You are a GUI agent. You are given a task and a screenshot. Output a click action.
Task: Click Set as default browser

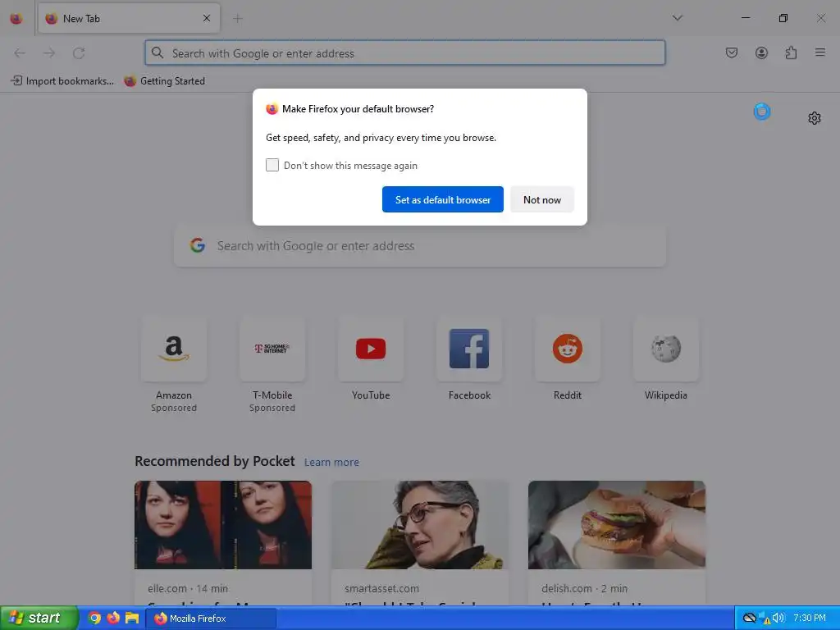click(x=442, y=199)
